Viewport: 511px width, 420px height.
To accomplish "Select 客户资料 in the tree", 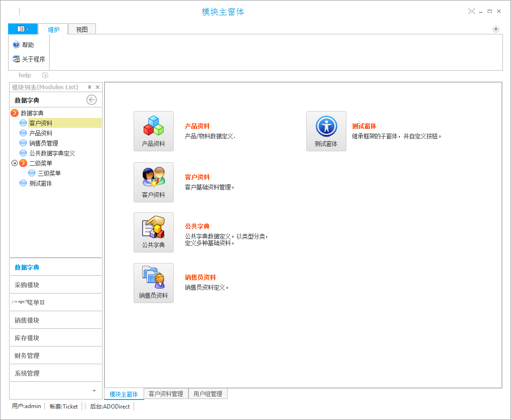I will click(41, 123).
